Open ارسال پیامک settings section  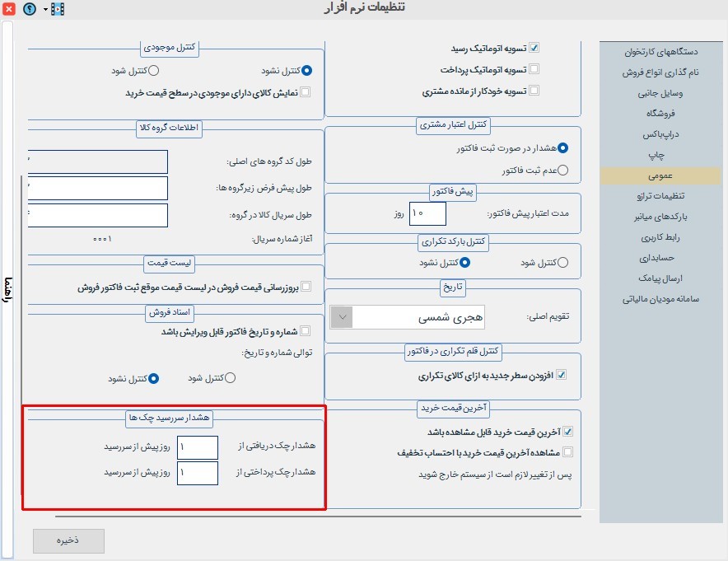tap(660, 278)
